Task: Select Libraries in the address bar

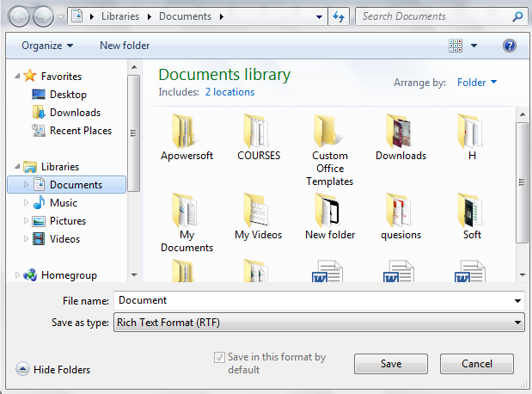Action: click(120, 16)
